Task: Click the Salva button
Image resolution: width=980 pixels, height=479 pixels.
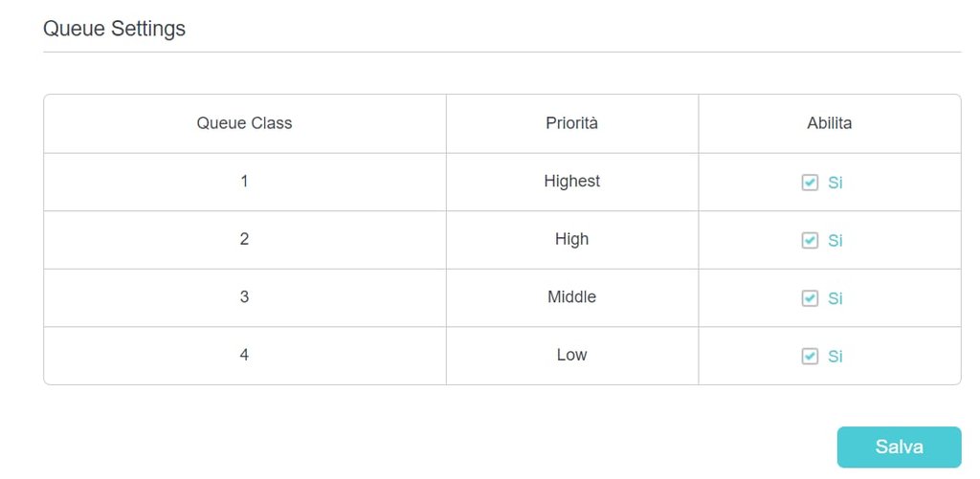Action: tap(899, 446)
